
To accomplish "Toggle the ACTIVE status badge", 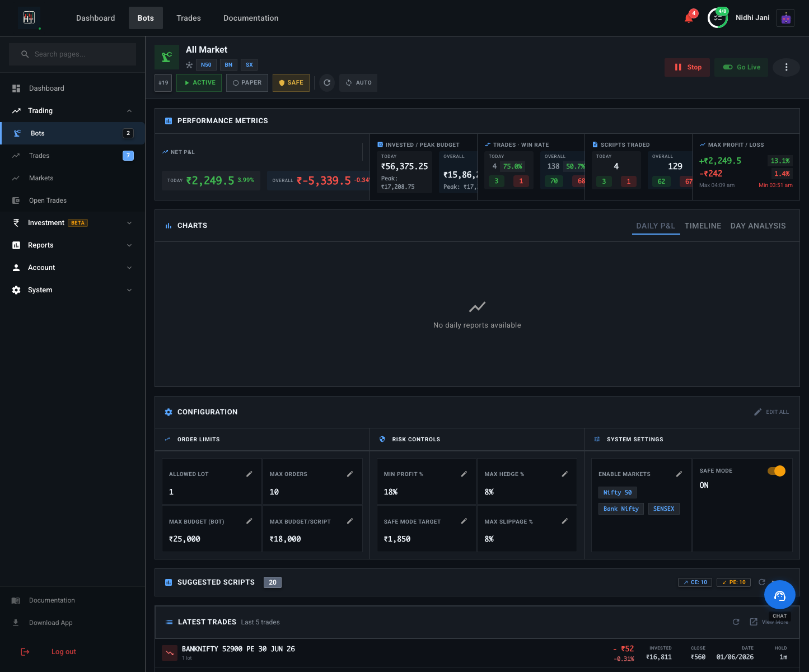I will tap(199, 82).
